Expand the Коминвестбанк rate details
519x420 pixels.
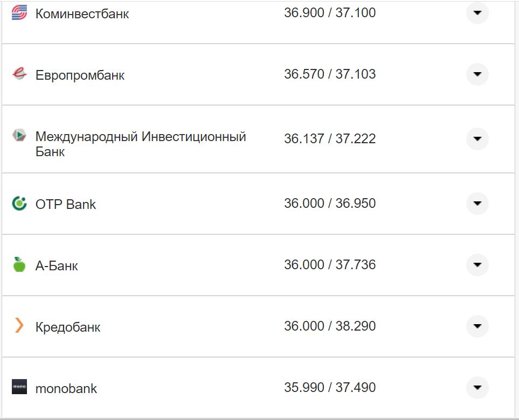(476, 12)
